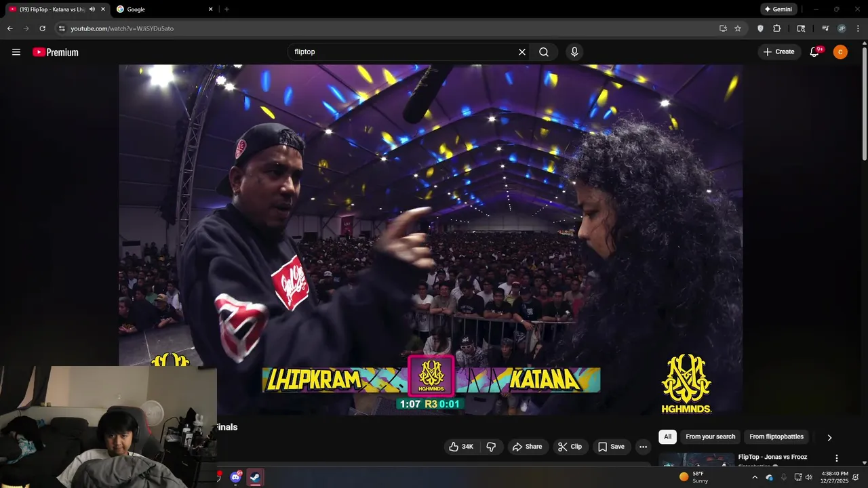Open the tab search screenshot icon
This screenshot has width=868, height=488.
click(x=801, y=28)
